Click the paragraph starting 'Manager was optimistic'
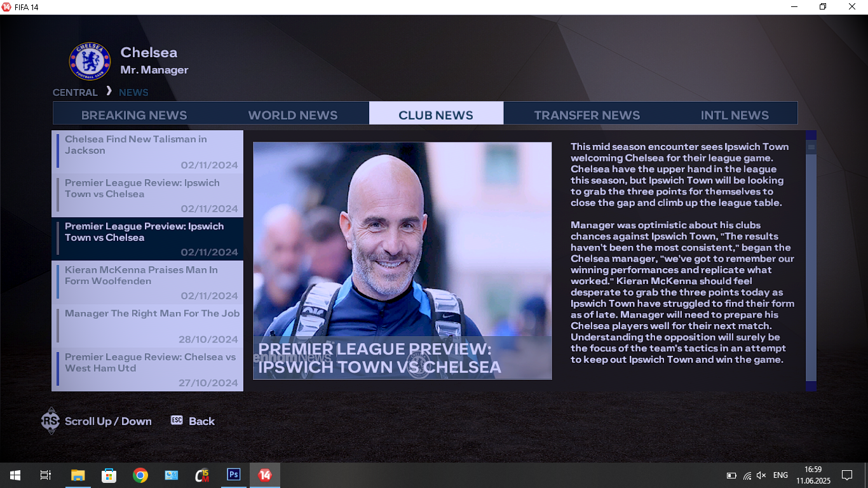 tap(682, 292)
